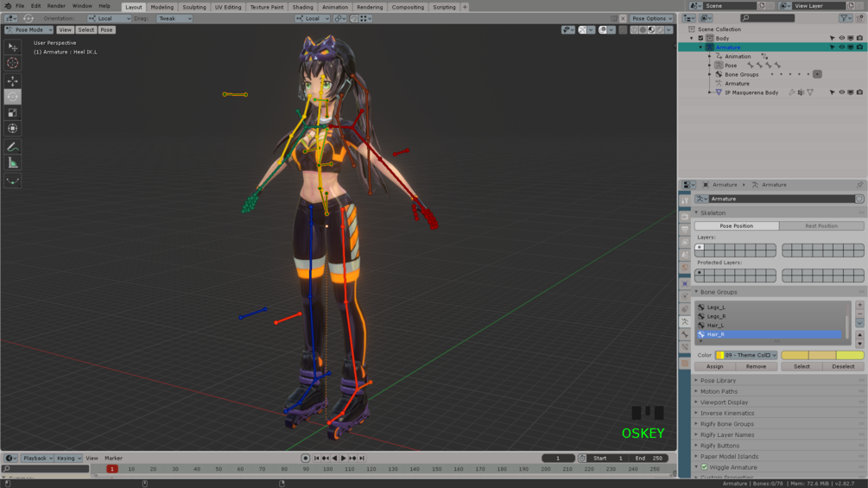
Task: Open bone group color theme dropdown
Action: pyautogui.click(x=746, y=355)
